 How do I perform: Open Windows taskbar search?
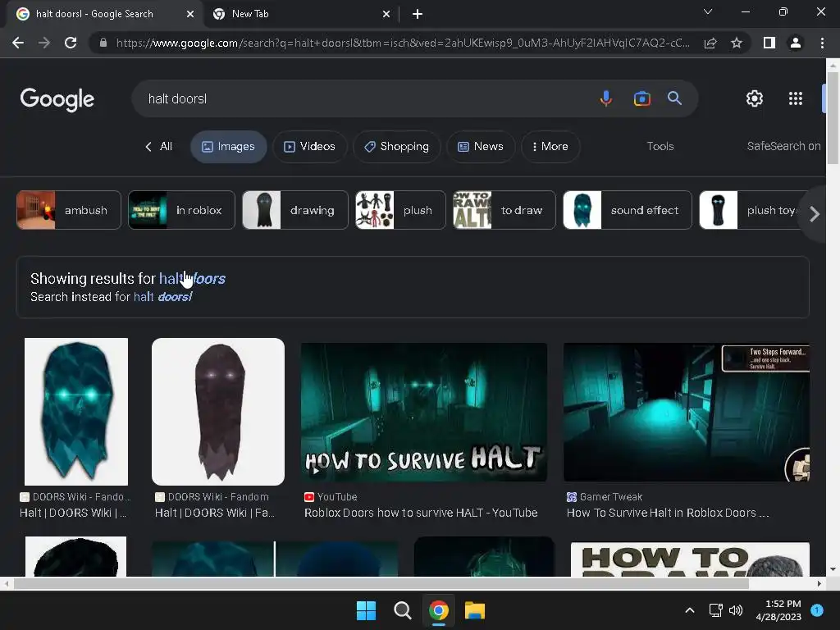[x=402, y=610]
